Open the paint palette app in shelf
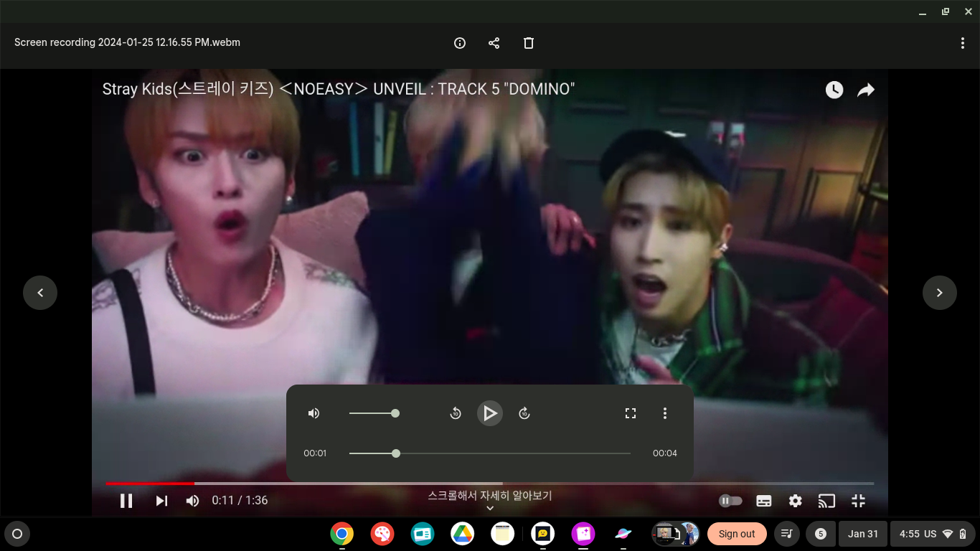The height and width of the screenshot is (551, 980). click(382, 534)
